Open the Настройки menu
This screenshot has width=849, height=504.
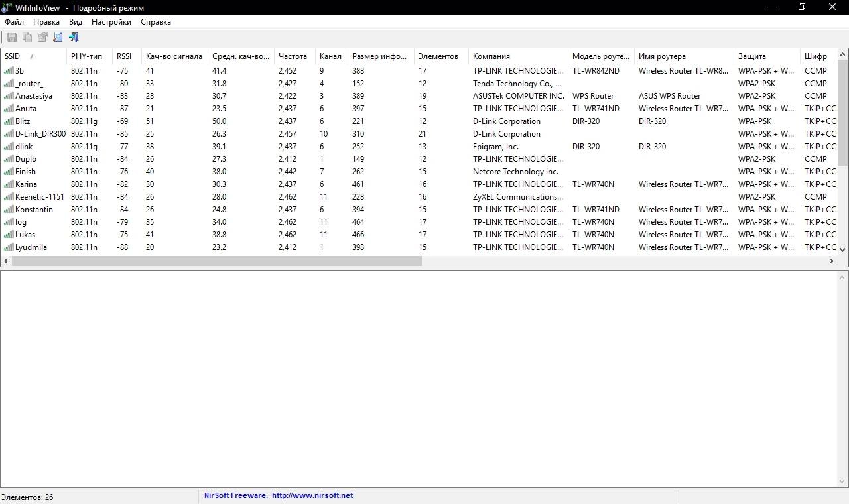pyautogui.click(x=111, y=22)
